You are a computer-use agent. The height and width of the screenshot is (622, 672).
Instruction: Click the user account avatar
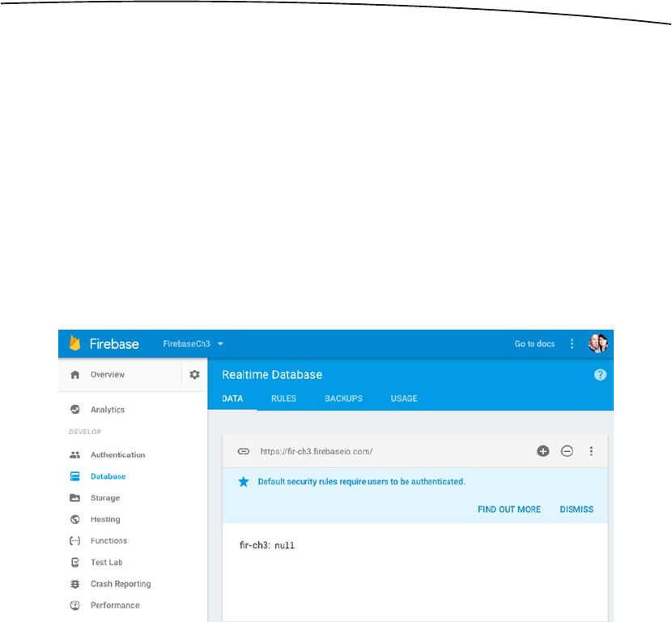tap(598, 343)
